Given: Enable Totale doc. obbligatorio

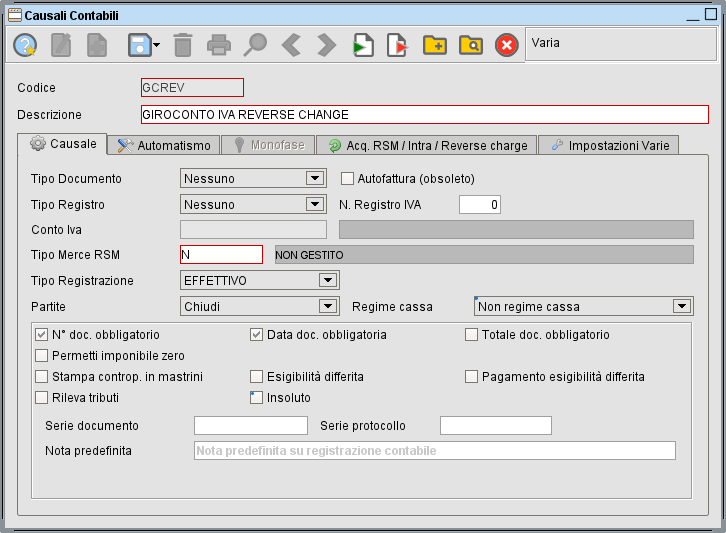Looking at the screenshot, I should pos(471,334).
